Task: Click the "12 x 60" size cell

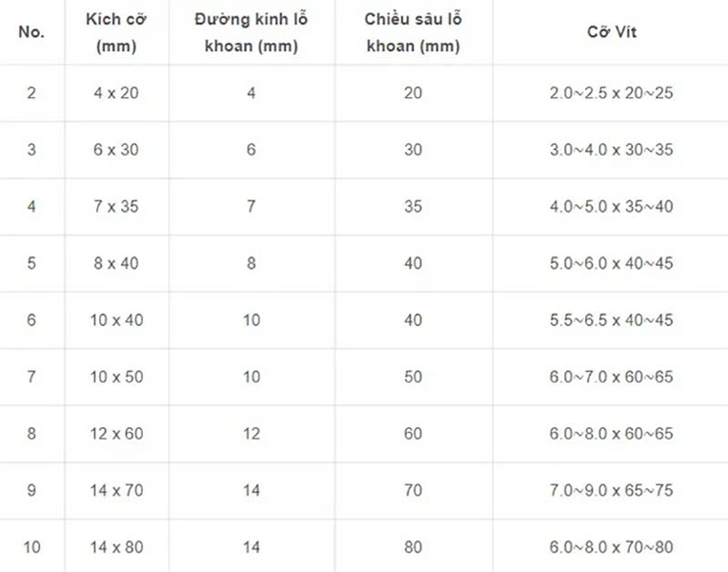Action: pos(116,434)
